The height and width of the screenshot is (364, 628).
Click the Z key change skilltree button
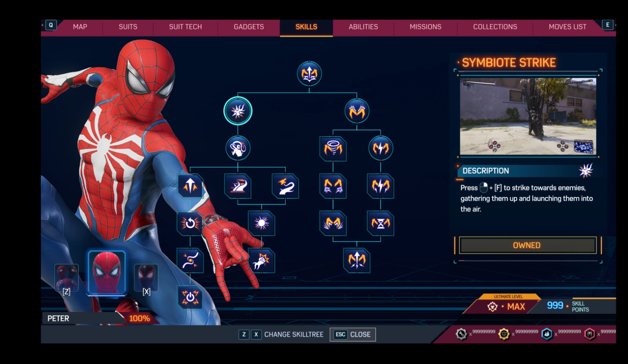244,334
